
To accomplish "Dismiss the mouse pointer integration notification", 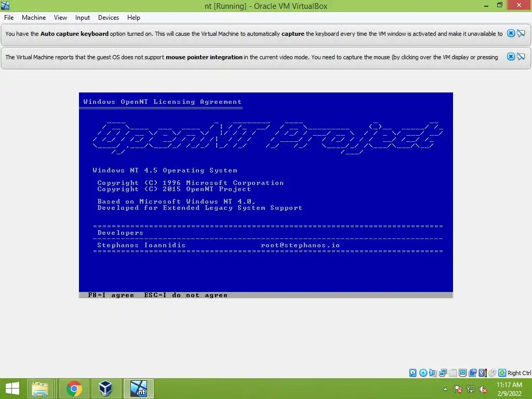I will pos(511,57).
